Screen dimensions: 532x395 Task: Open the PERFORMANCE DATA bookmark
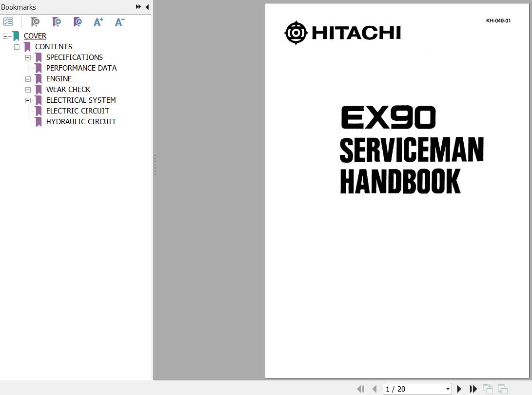coord(81,68)
